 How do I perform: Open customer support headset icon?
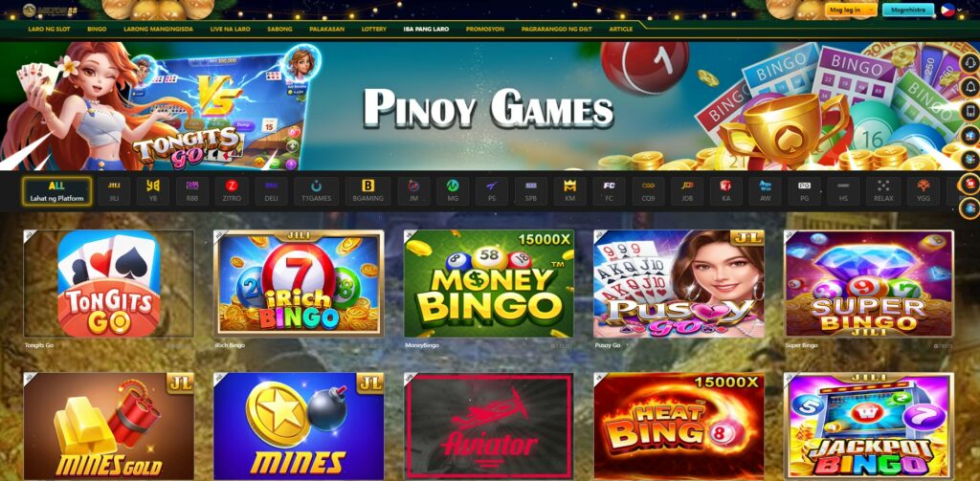pyautogui.click(x=970, y=63)
